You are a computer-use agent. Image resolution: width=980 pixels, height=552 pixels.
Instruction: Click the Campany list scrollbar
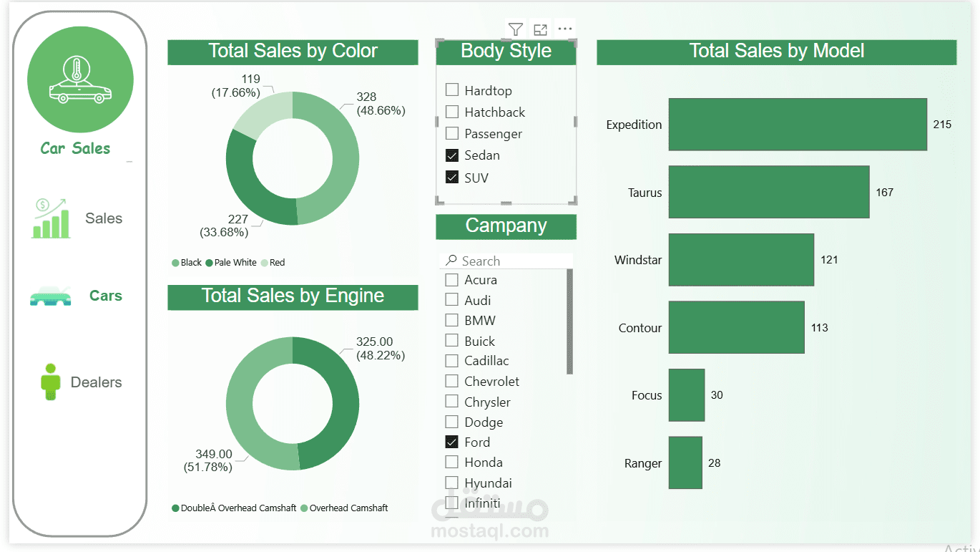(569, 321)
